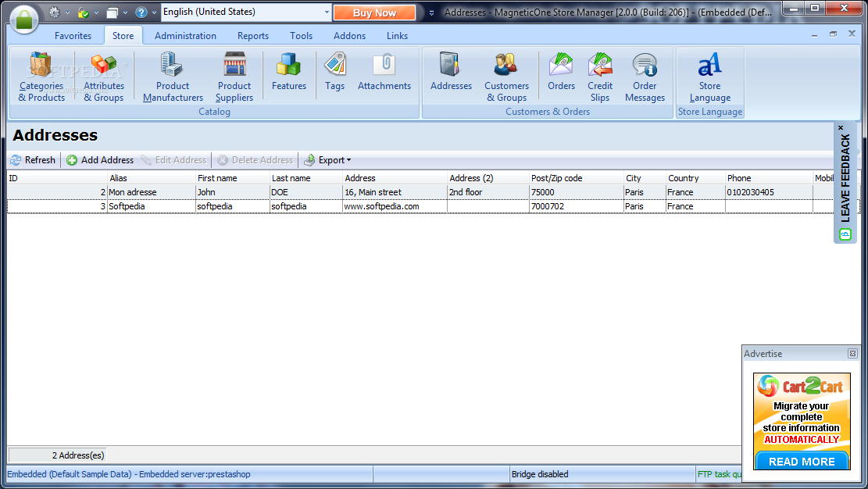Switch to the Links tab

397,35
